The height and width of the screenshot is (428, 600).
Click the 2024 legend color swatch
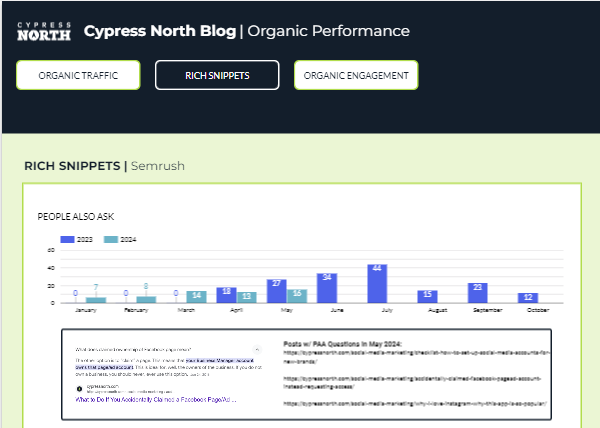(111, 239)
